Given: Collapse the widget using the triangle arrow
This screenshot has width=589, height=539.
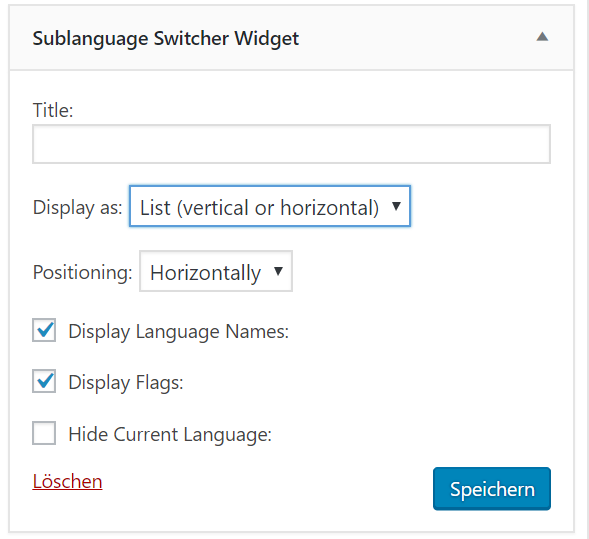Looking at the screenshot, I should 542,37.
